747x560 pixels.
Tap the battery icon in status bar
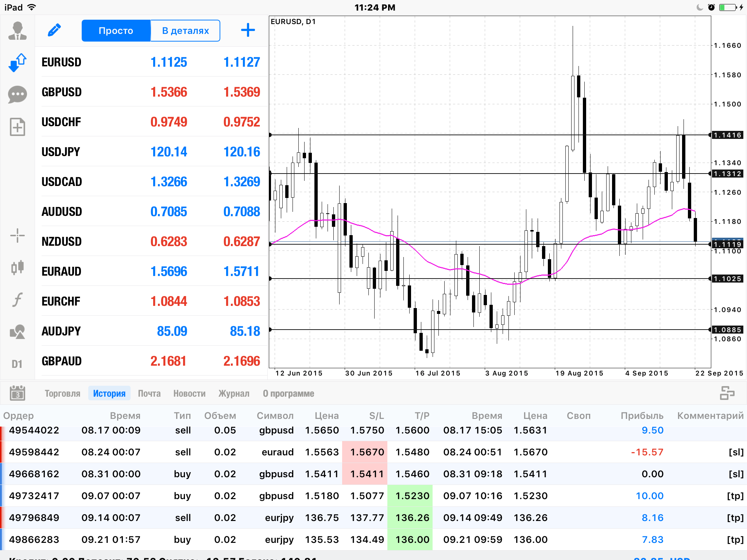click(x=728, y=7)
